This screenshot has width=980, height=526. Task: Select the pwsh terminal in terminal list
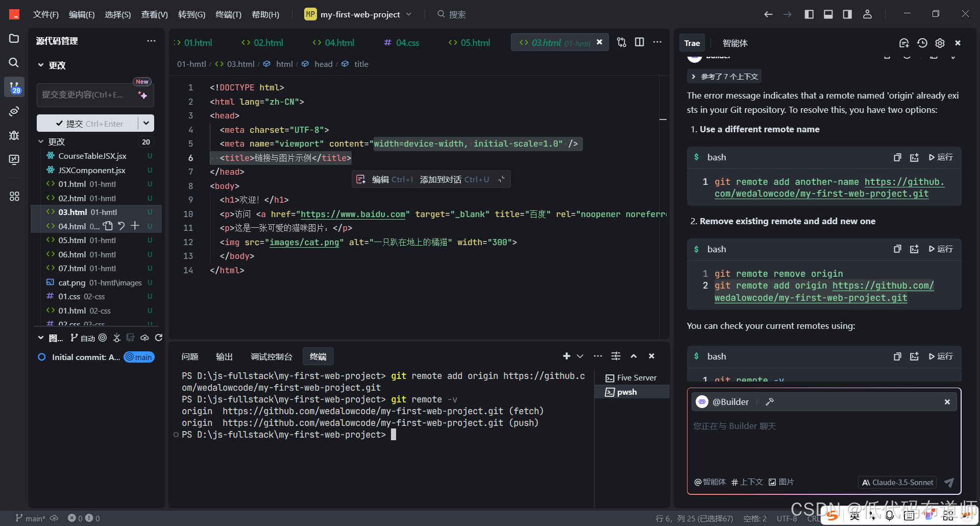click(632, 392)
